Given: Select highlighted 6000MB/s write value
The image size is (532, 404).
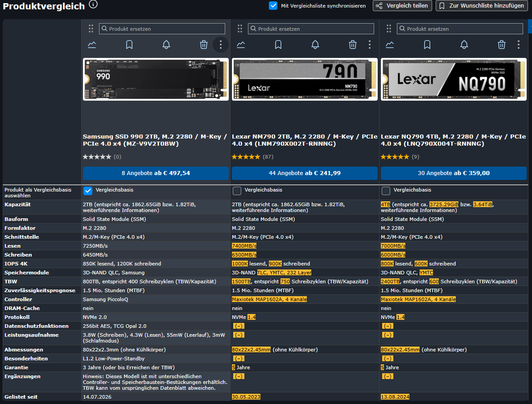Looking at the screenshot, I should (x=393, y=255).
